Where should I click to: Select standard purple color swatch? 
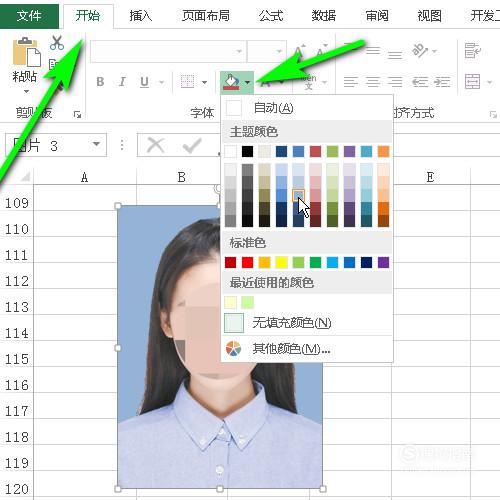click(x=383, y=262)
